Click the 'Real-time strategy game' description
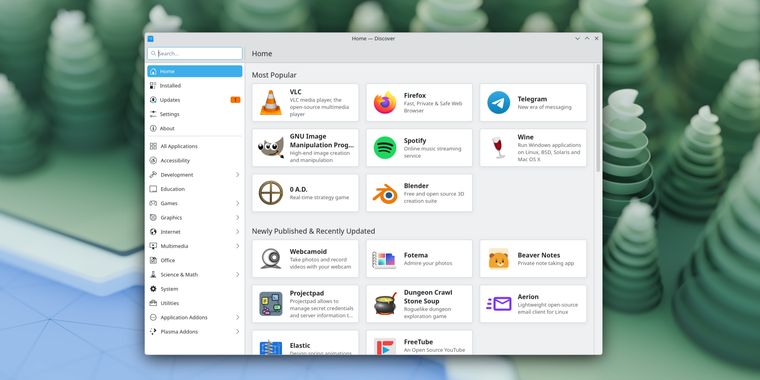 pyautogui.click(x=319, y=198)
